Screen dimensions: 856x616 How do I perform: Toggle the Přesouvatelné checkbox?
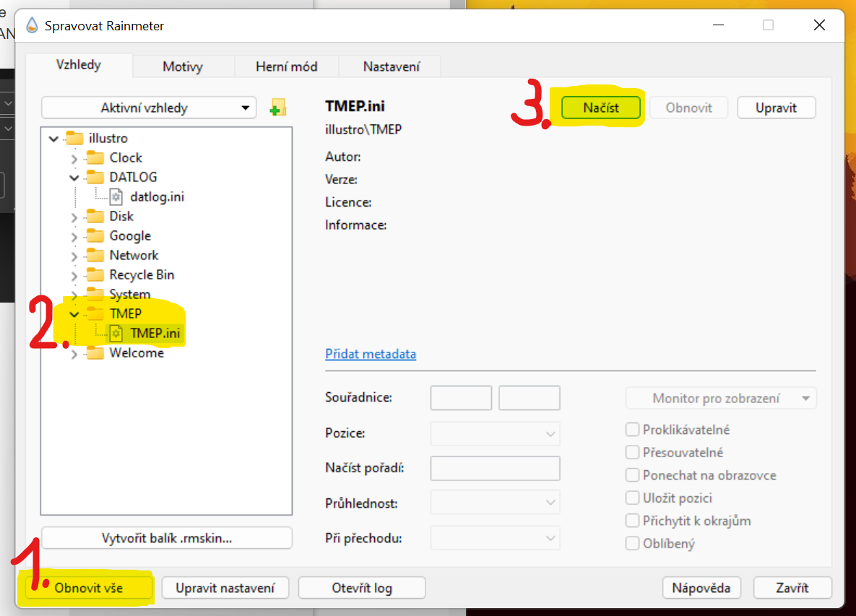[633, 453]
